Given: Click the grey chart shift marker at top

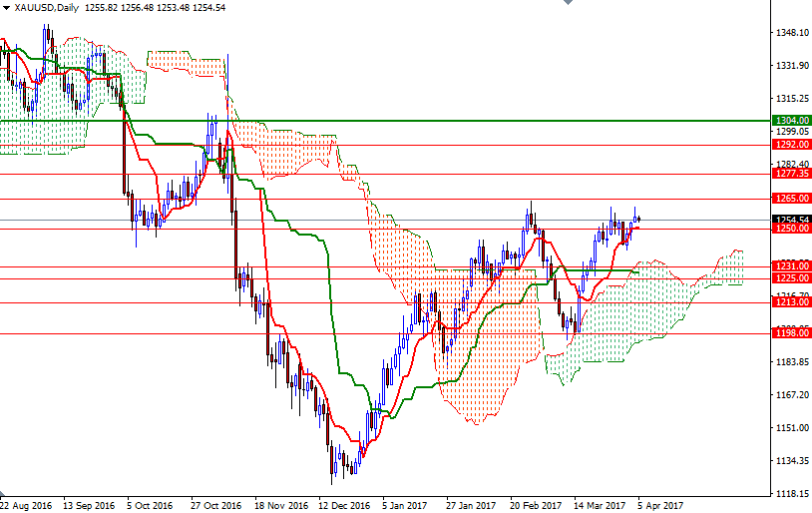Looking at the screenshot, I should coord(569,4).
